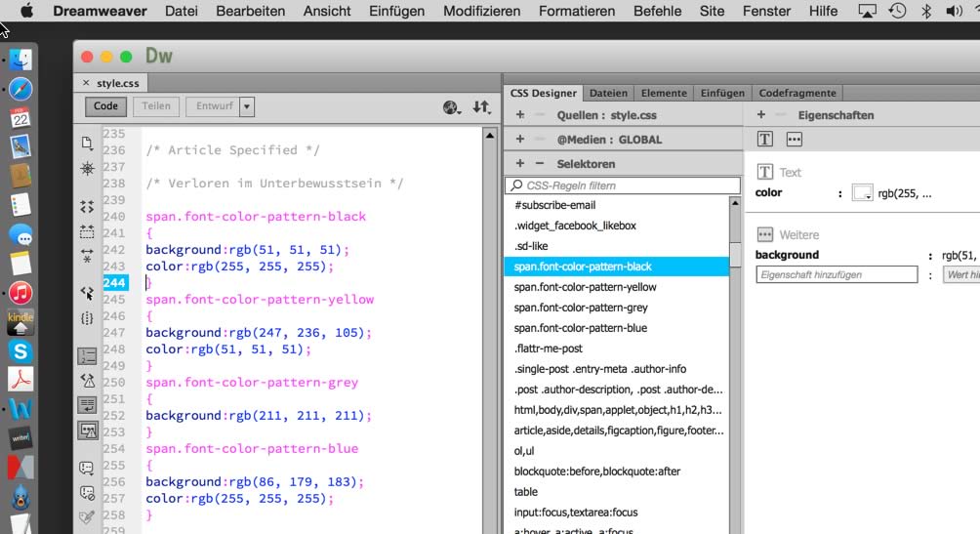This screenshot has width=980, height=534.
Task: Select span.font-color-pattern-blue selector
Action: (x=617, y=328)
